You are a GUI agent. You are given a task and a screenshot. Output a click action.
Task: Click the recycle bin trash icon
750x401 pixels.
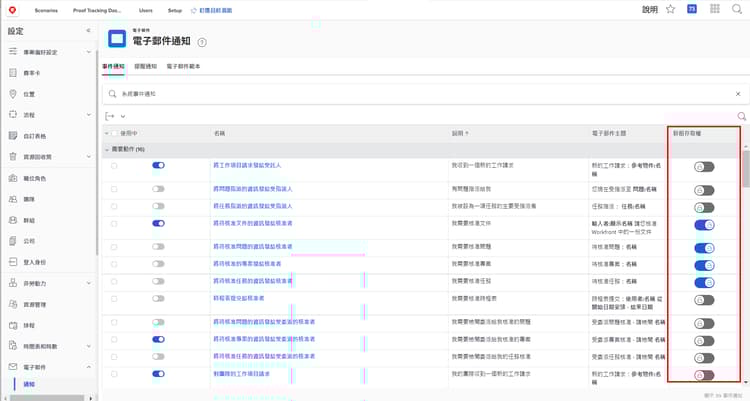point(13,157)
